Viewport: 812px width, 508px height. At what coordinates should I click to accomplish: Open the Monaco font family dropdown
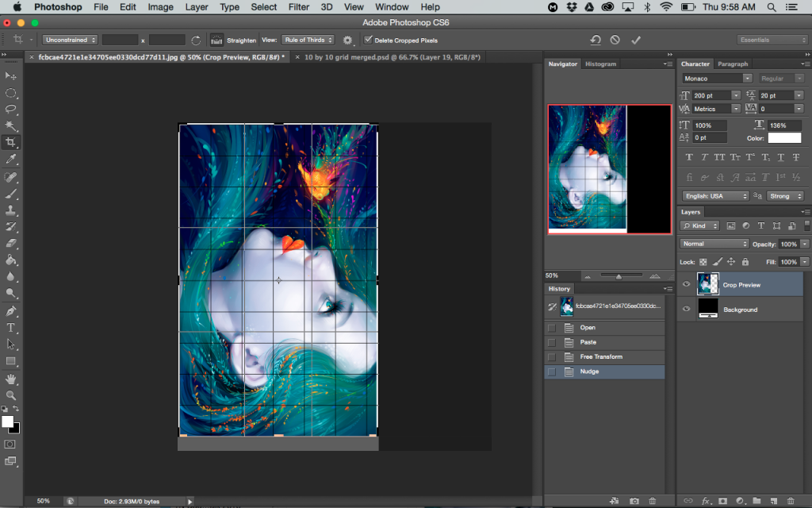(717, 79)
